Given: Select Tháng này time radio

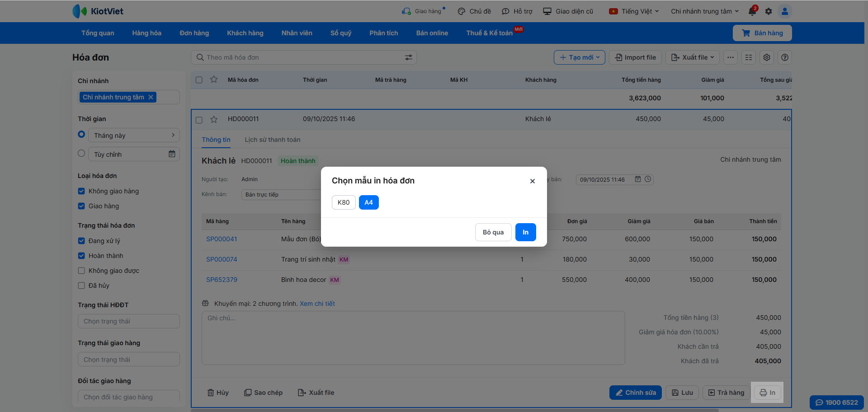Looking at the screenshot, I should click(81, 134).
